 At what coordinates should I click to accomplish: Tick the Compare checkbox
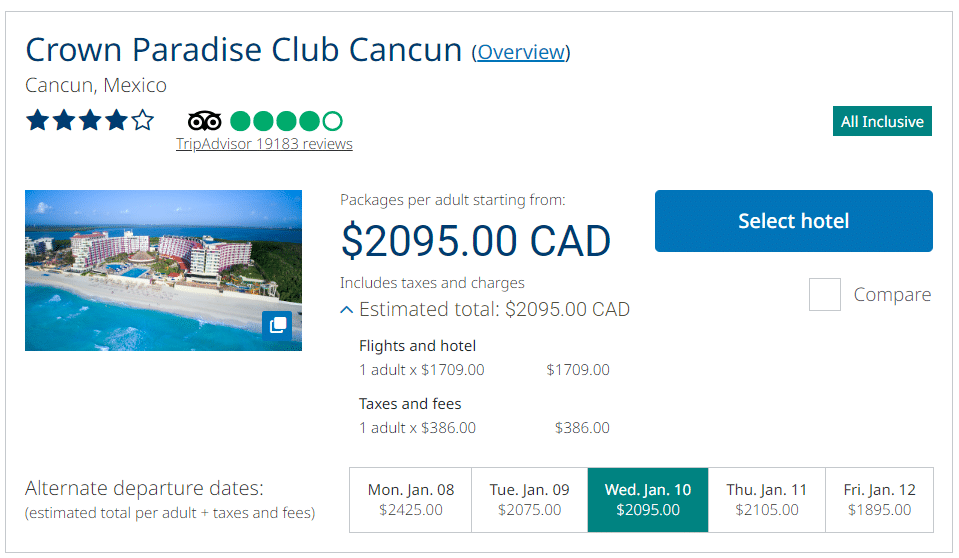coord(825,295)
